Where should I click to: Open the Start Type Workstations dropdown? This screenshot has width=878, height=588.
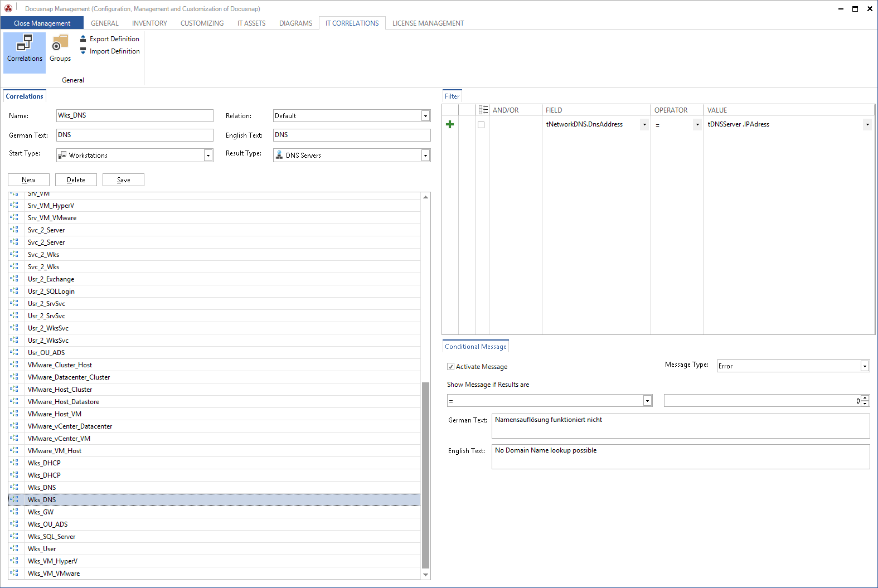click(208, 155)
